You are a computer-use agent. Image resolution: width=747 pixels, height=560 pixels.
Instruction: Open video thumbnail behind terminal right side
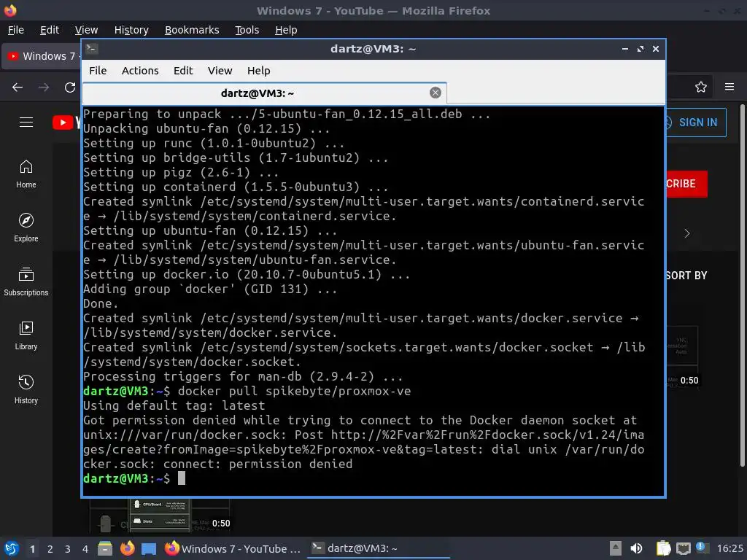click(682, 357)
